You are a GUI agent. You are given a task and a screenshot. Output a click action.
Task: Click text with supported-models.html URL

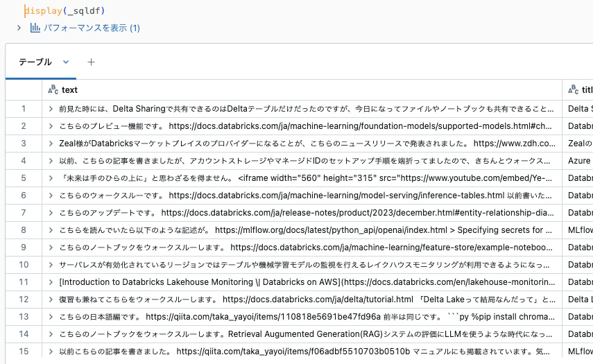point(306,126)
